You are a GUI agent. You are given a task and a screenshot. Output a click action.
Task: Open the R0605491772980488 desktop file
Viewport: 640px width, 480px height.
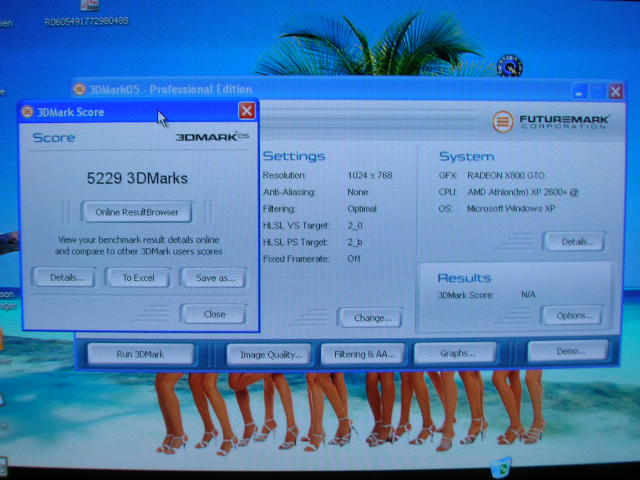[x=87, y=15]
